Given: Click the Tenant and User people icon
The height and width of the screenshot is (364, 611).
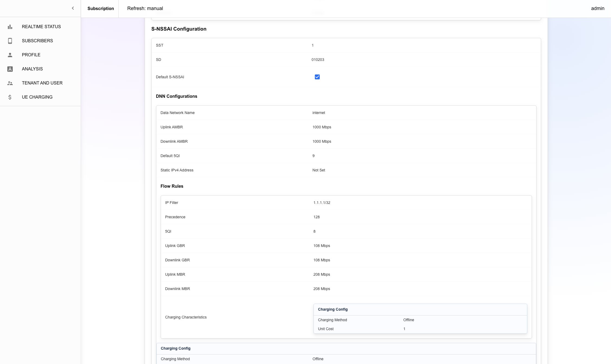Looking at the screenshot, I should tap(10, 83).
